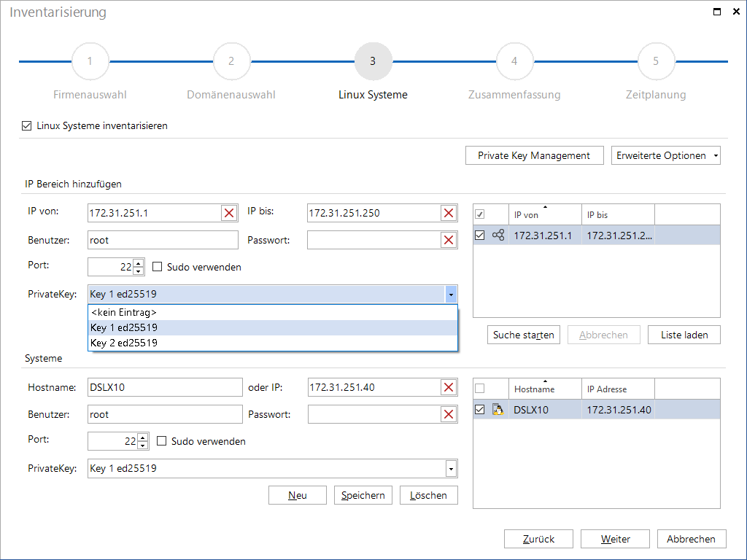
Task: Click Löschen to delete the system
Action: pyautogui.click(x=429, y=495)
